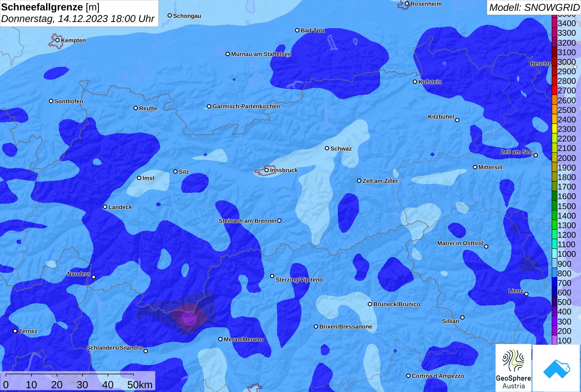
Task: Click the 2000 legend value
Action: pos(567,158)
